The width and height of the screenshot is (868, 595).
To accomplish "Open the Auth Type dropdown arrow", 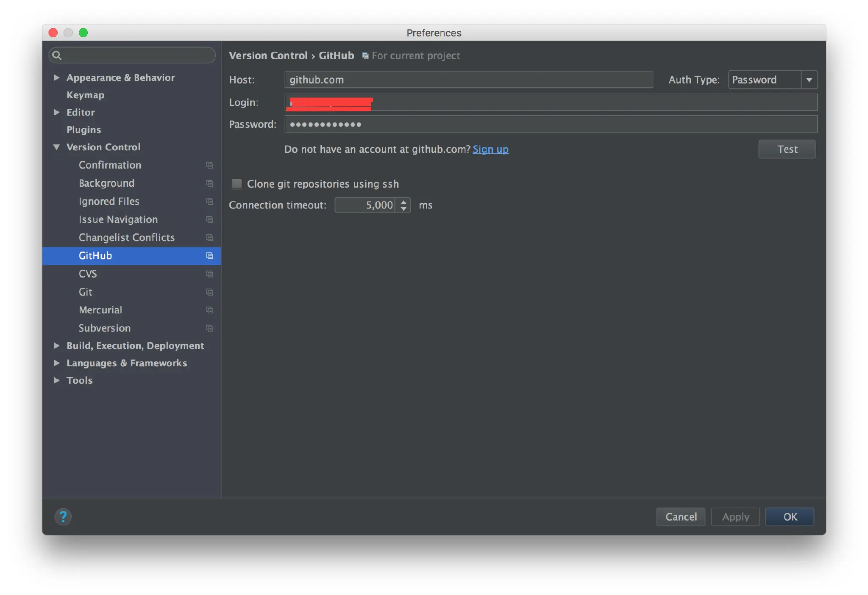I will tap(809, 80).
